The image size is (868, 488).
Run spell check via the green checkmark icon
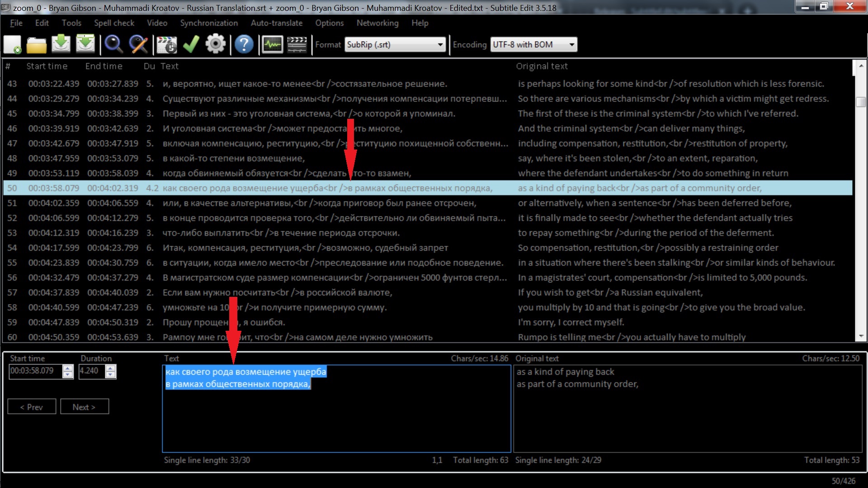coord(191,44)
